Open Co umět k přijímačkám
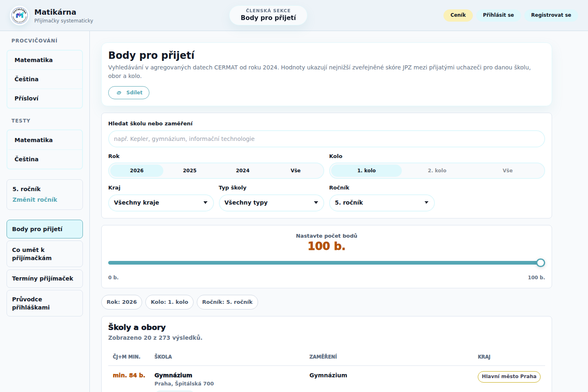 click(x=45, y=254)
